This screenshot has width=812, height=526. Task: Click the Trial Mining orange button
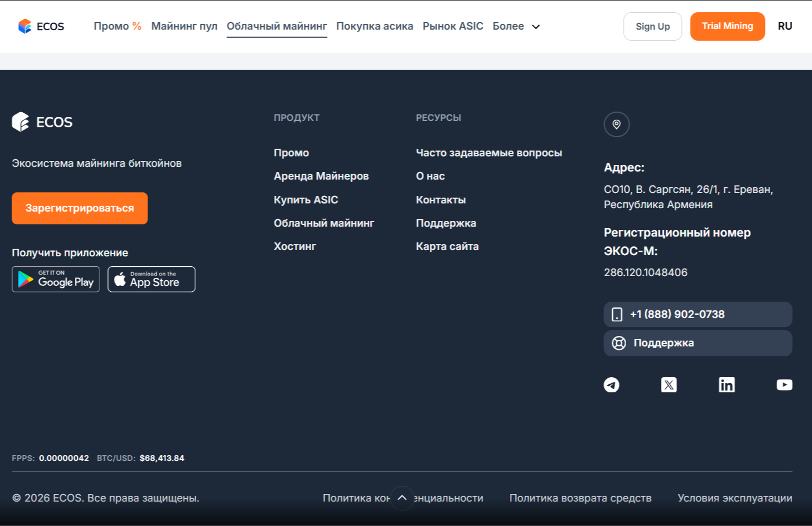(x=727, y=26)
